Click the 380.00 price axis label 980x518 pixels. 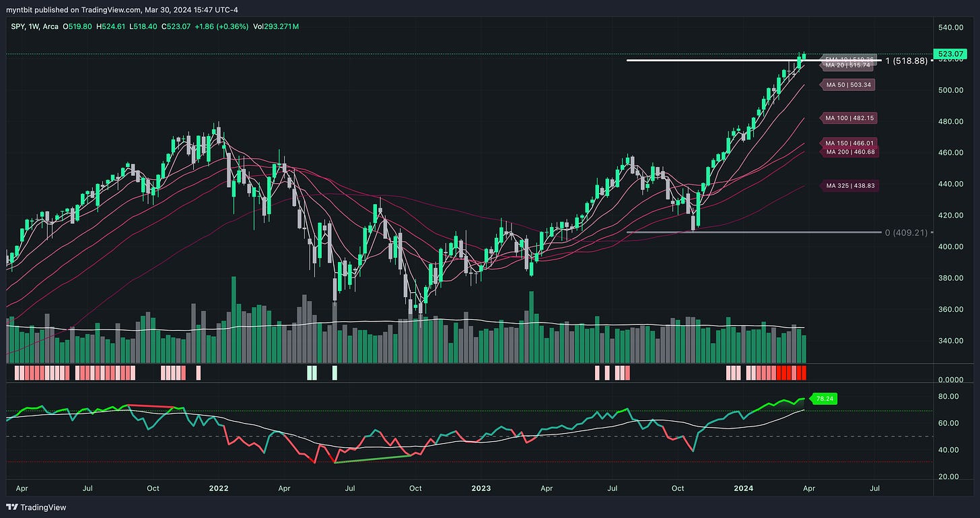(952, 278)
